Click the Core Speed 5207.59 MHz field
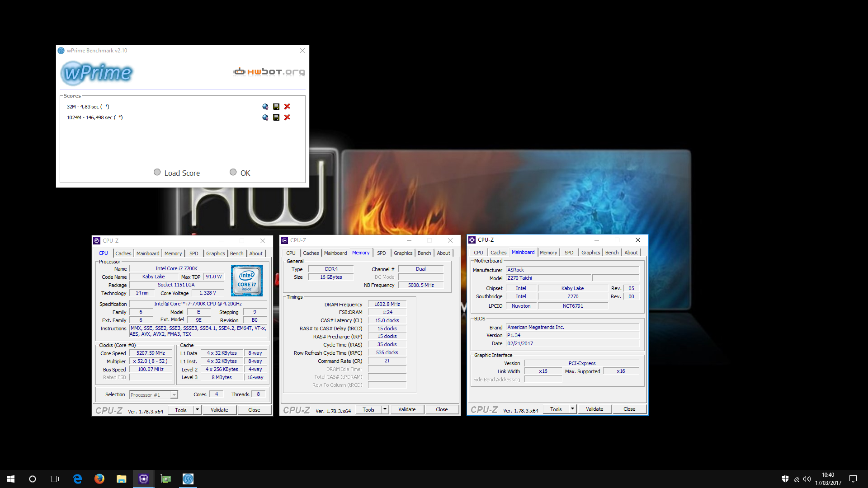 (x=151, y=353)
